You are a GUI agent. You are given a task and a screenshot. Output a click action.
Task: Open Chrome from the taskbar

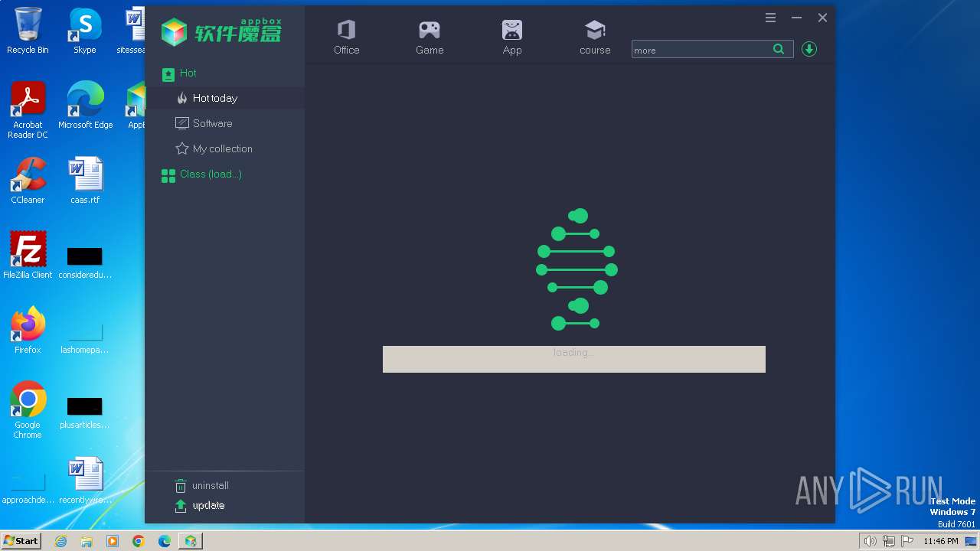pos(139,541)
